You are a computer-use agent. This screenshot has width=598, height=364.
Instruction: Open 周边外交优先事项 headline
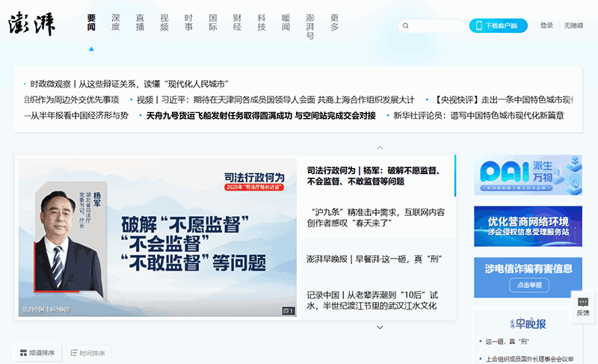coord(72,100)
